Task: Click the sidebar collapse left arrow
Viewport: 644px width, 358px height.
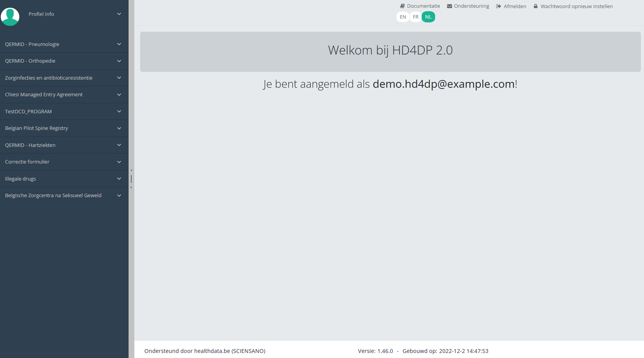Action: coord(131,170)
